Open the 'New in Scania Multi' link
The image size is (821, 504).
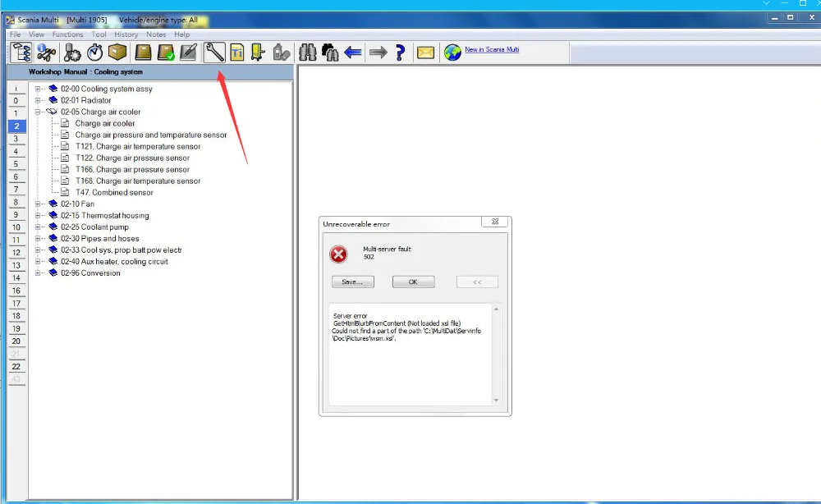[492, 50]
